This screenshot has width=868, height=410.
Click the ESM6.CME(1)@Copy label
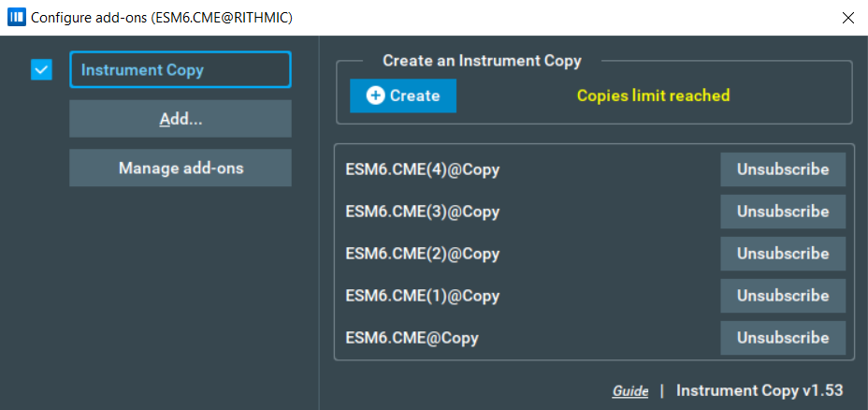(423, 296)
